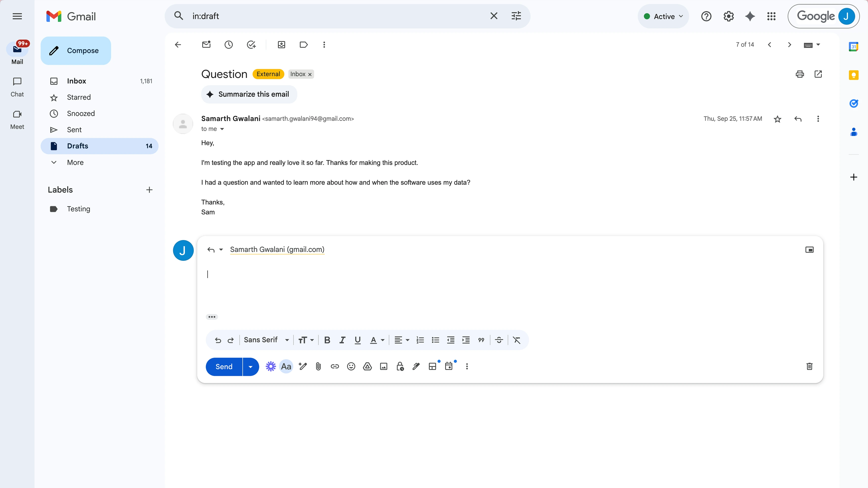Screen dimensions: 868x488
Task: Click into the in:draft search field
Action: [337, 16]
